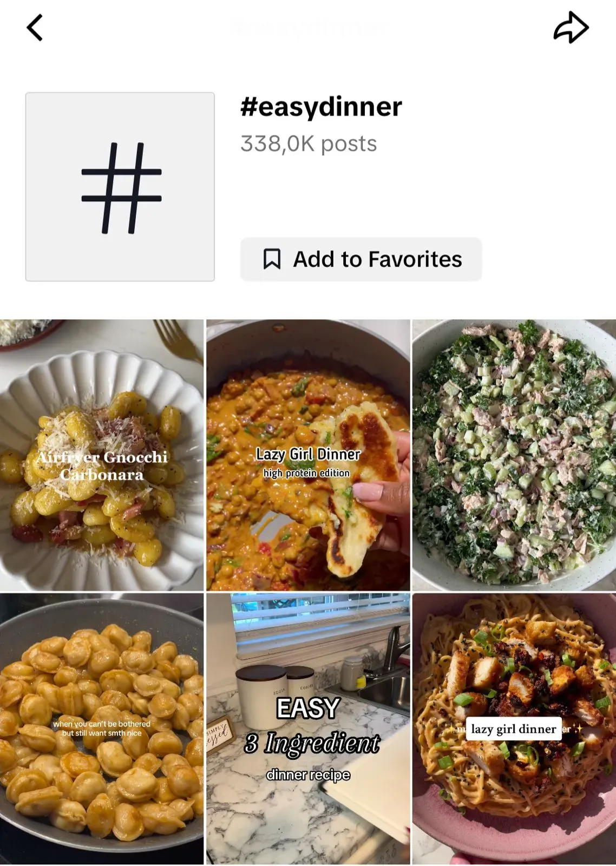
Task: Share the #easydinner hashtag page
Action: coord(571,28)
